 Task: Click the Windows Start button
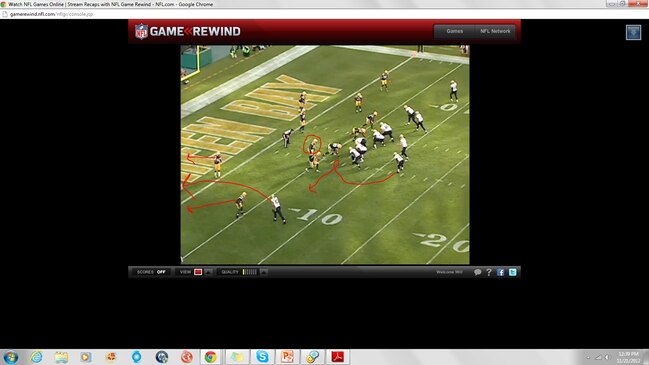pyautogui.click(x=10, y=357)
